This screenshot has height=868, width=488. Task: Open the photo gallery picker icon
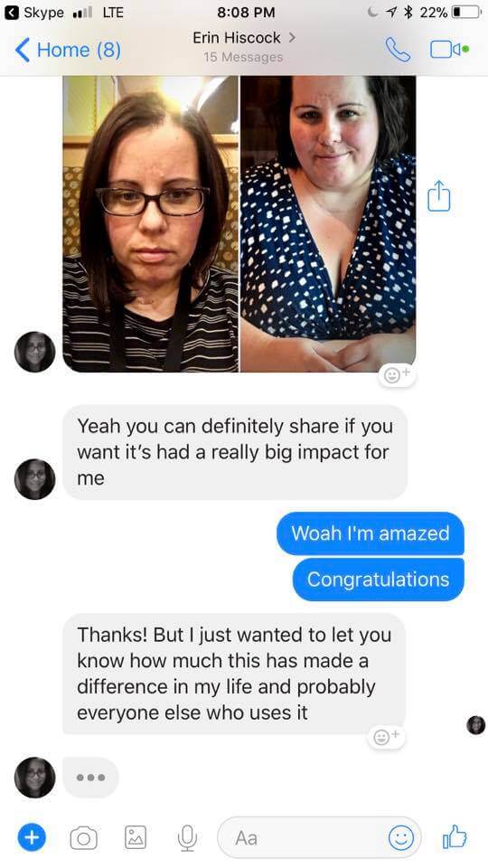[x=135, y=837]
